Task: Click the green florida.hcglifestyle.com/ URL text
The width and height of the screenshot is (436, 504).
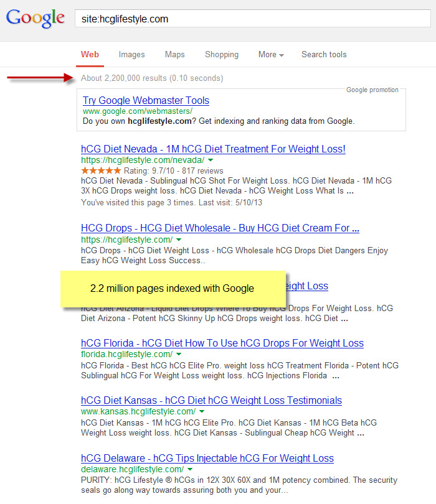Action: click(127, 354)
